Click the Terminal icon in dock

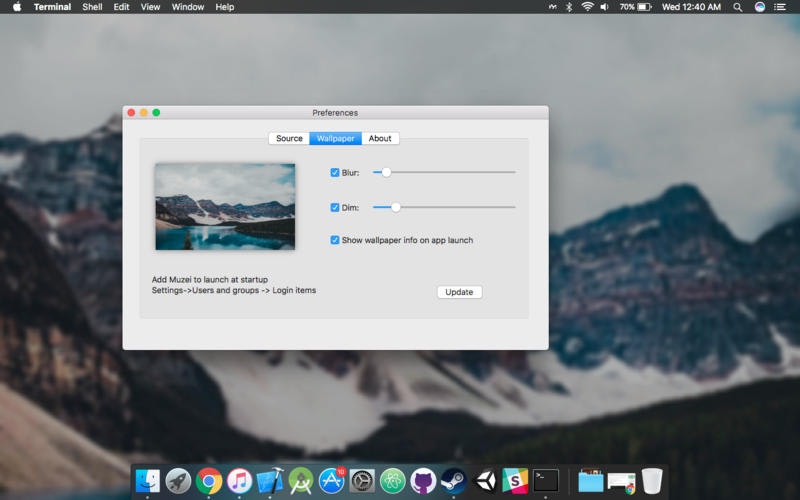(546, 481)
